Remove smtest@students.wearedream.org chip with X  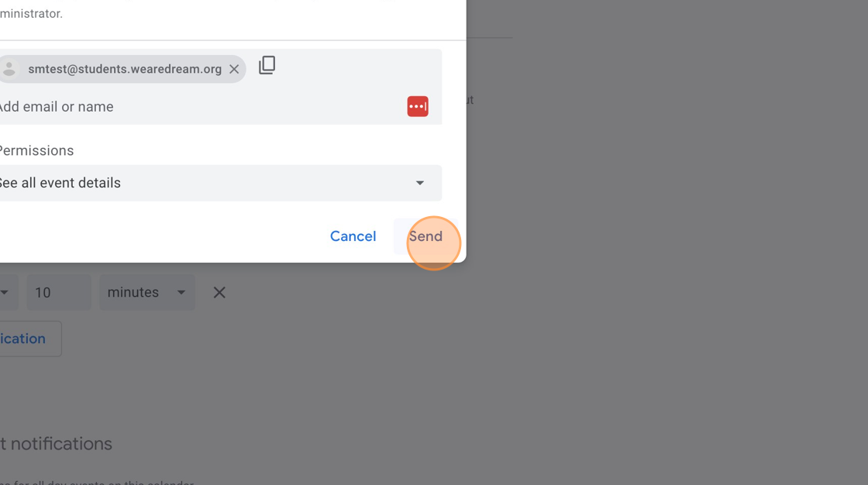tap(234, 69)
